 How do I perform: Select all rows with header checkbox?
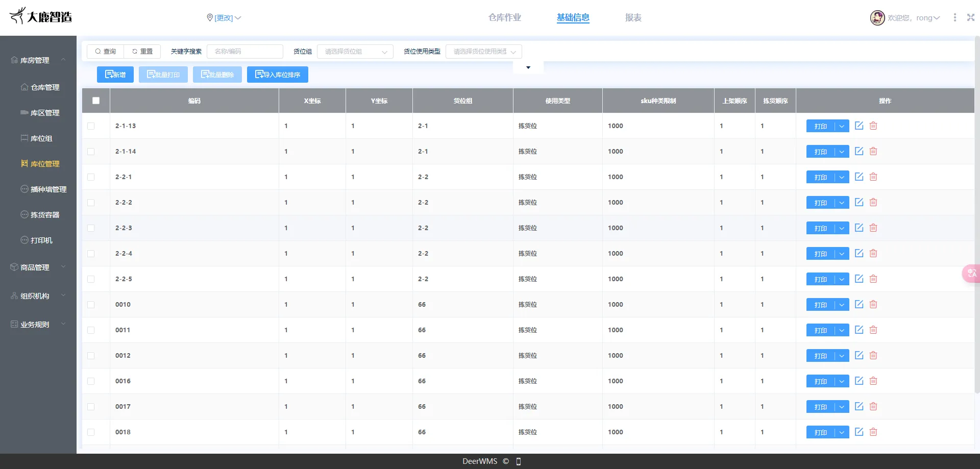(x=96, y=101)
